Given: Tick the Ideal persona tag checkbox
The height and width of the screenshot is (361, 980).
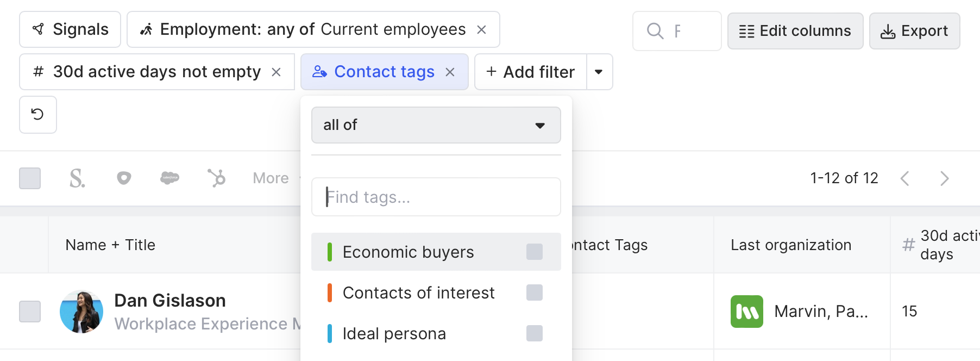Looking at the screenshot, I should pos(534,333).
